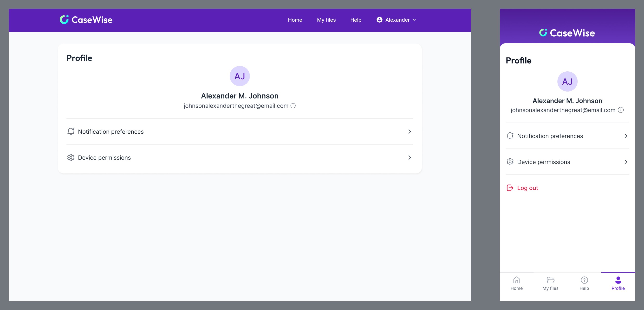Tap the Home icon in mobile bottom bar
644x310 pixels.
tap(516, 280)
